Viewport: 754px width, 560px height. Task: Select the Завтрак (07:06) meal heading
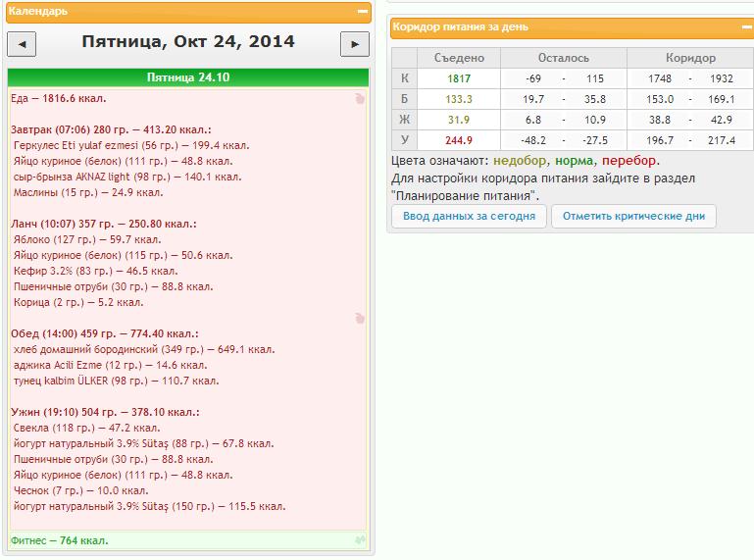[111, 129]
